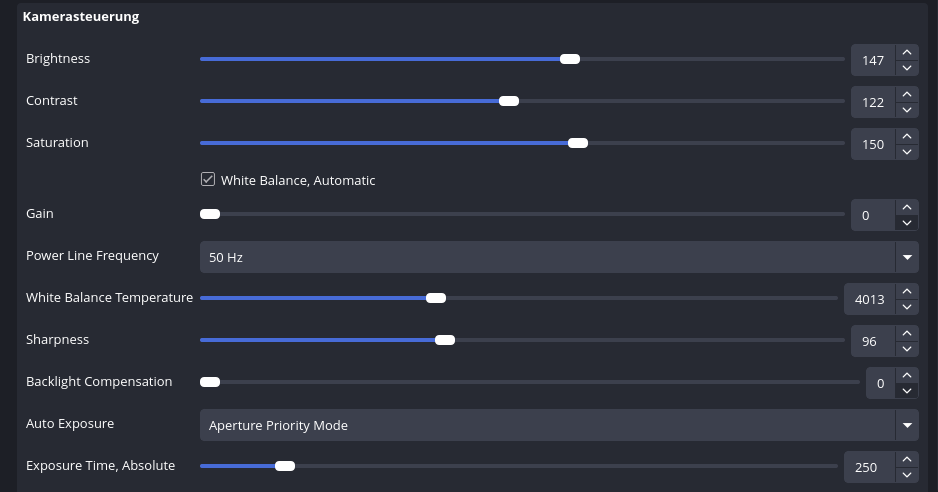Decrease Exposure Time using down arrow
The width and height of the screenshot is (938, 492).
point(906,475)
